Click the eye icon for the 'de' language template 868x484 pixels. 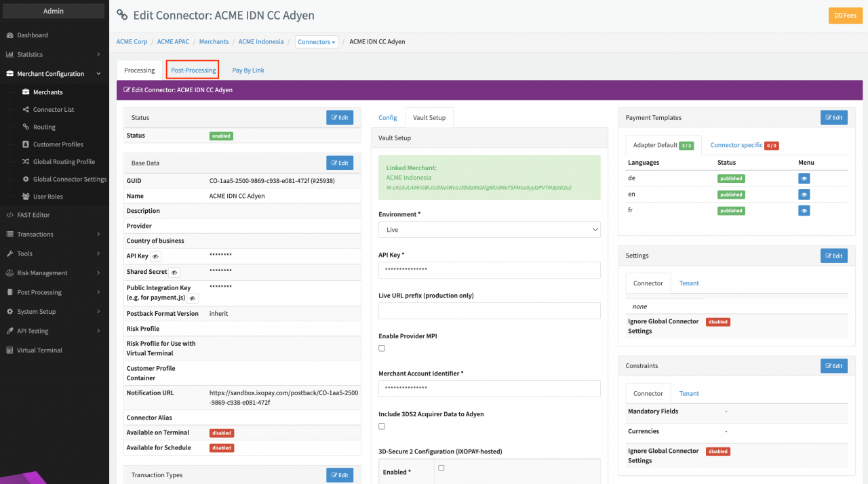pos(804,179)
